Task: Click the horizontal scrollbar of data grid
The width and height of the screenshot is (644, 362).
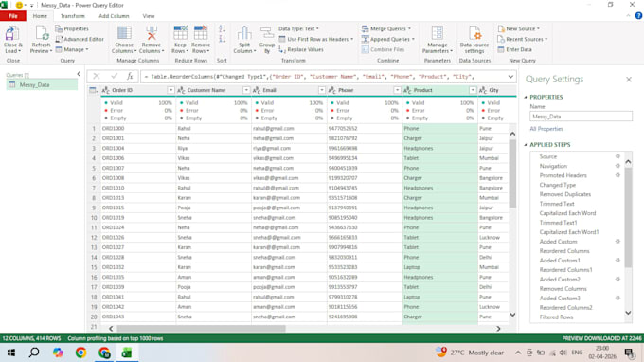Action: click(x=201, y=328)
